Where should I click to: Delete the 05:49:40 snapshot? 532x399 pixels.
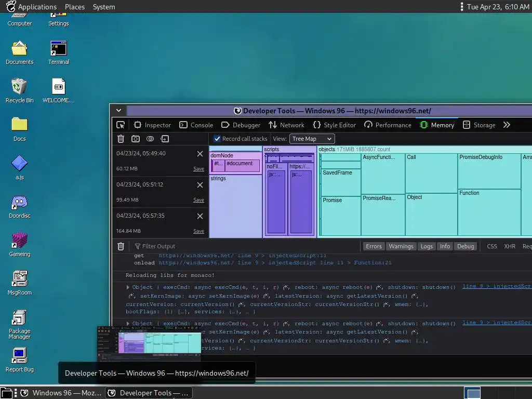(x=200, y=154)
